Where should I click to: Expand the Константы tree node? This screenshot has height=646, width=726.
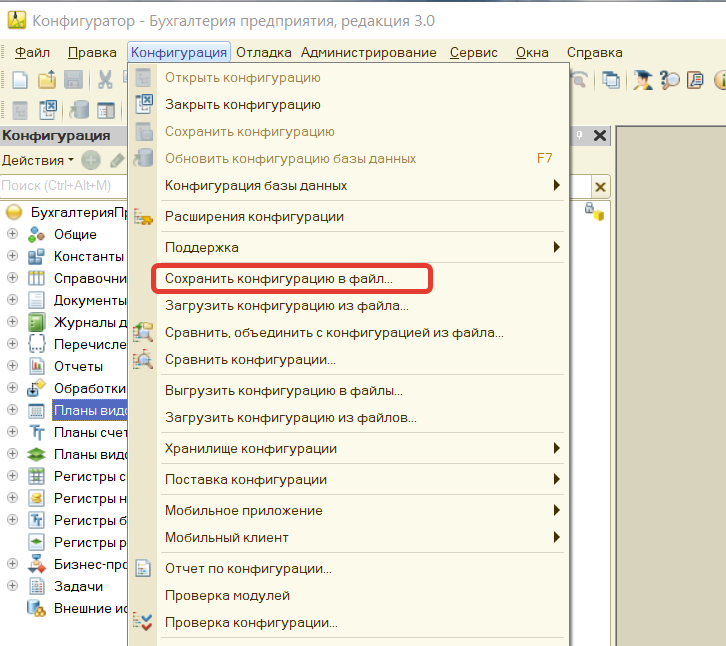pyautogui.click(x=12, y=256)
